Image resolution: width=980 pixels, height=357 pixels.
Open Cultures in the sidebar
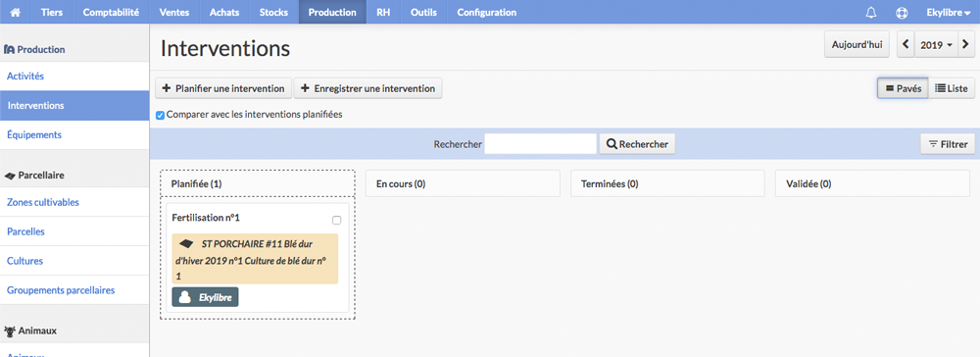click(74, 261)
